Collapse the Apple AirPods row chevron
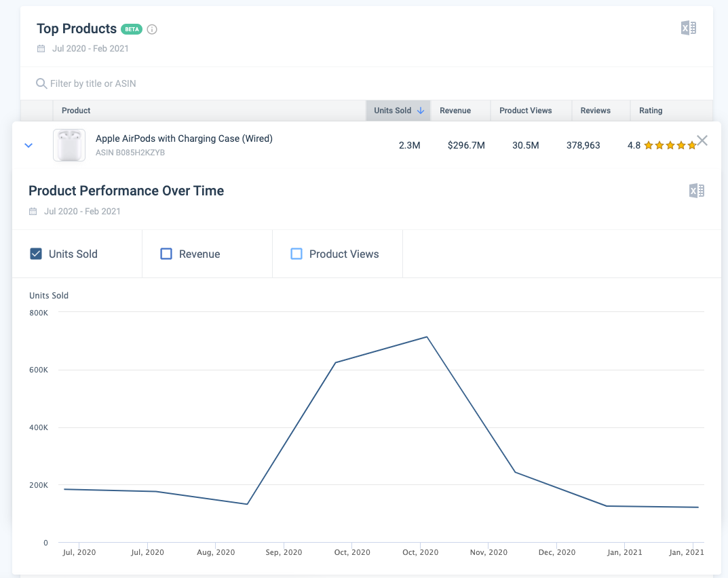The width and height of the screenshot is (728, 578). pos(28,145)
